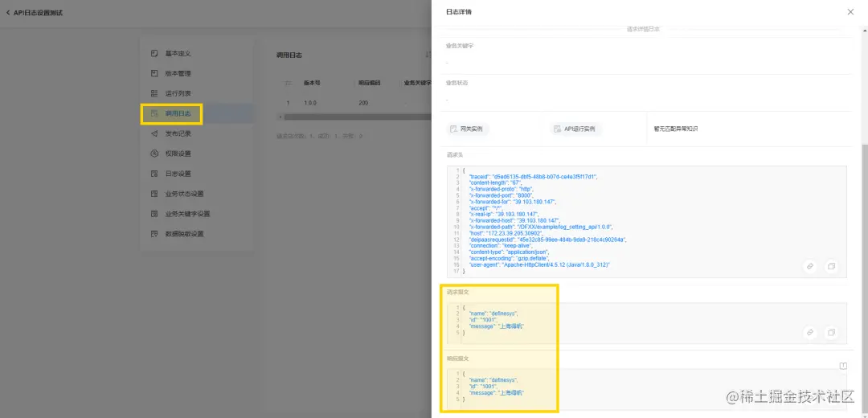Click the format icon in 请求头 box

pos(809,266)
